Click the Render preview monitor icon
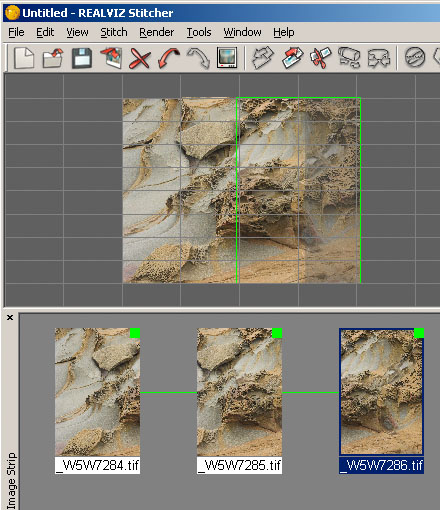This screenshot has width=440, height=510. pyautogui.click(x=227, y=58)
